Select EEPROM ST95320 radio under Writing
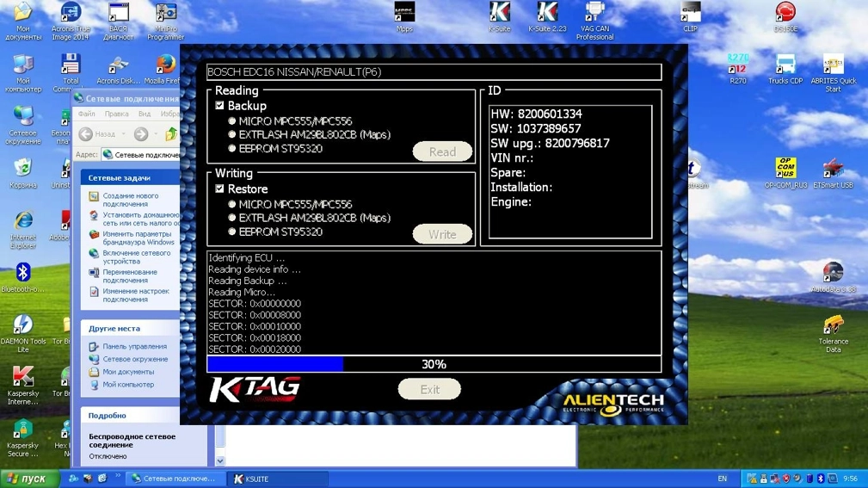868x488 pixels. tap(232, 232)
